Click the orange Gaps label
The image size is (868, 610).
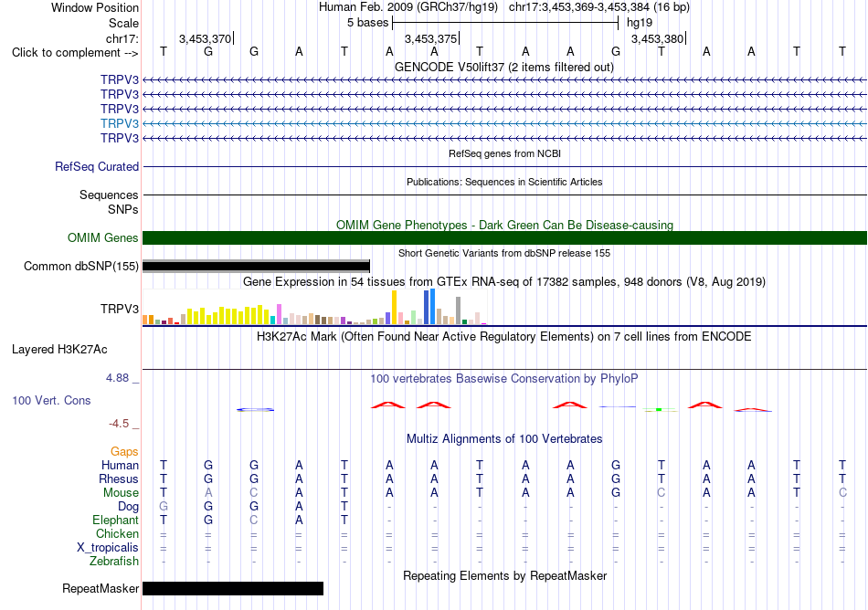coord(124,452)
